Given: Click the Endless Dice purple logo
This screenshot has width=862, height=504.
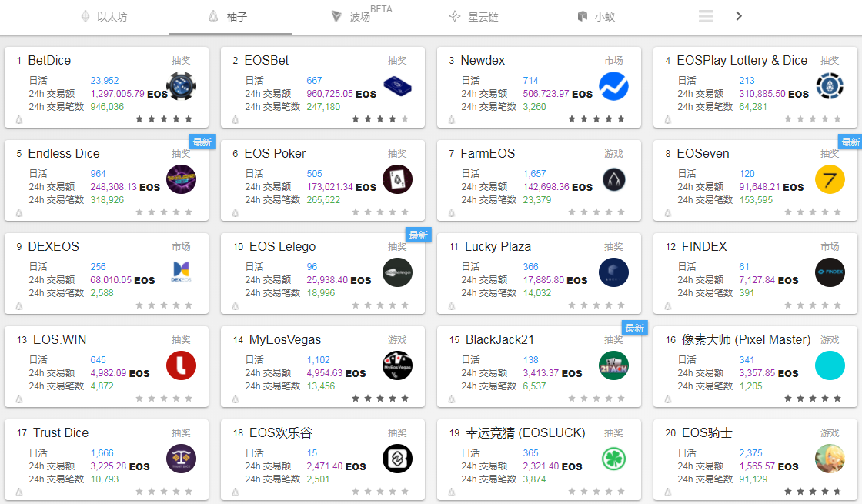Looking at the screenshot, I should click(182, 179).
